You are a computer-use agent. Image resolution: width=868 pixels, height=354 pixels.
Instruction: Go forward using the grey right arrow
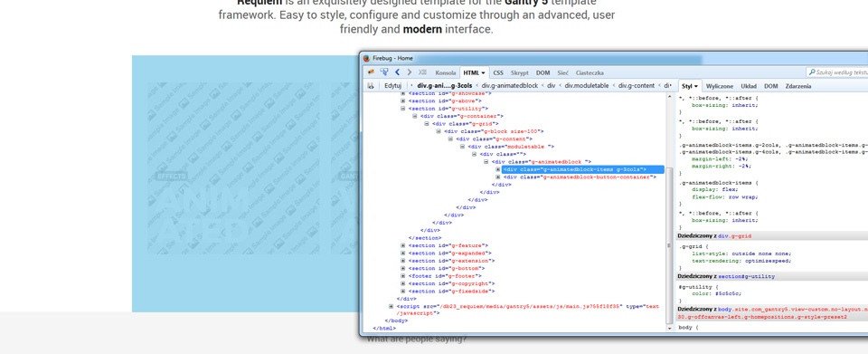410,72
